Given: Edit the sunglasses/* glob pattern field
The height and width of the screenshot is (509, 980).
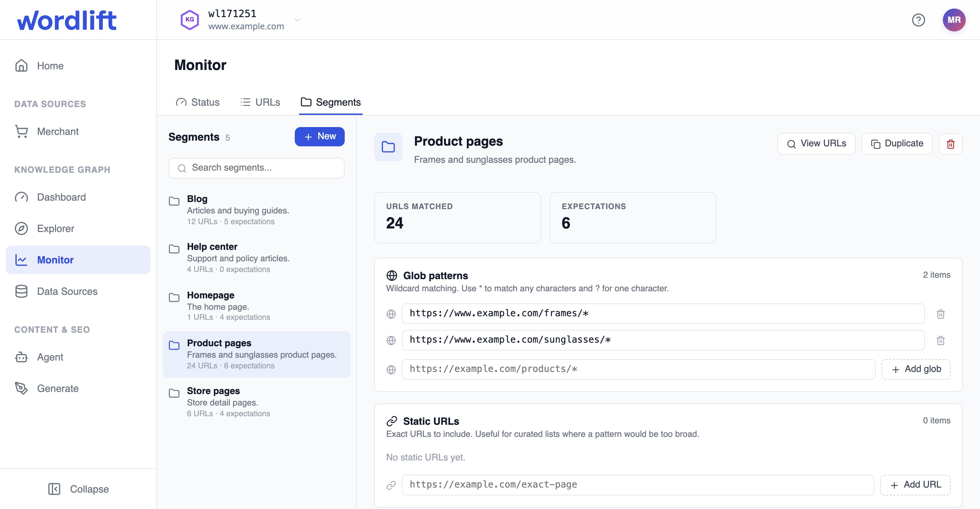Looking at the screenshot, I should tap(663, 340).
